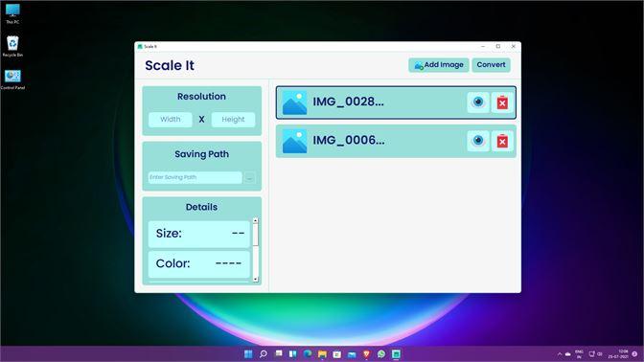This screenshot has width=644, height=362.
Task: Maximize the Scale It window
Action: click(498, 46)
